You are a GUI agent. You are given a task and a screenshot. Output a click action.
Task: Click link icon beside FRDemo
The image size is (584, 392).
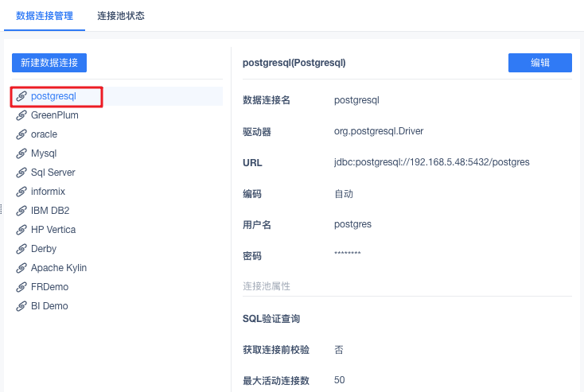21,287
